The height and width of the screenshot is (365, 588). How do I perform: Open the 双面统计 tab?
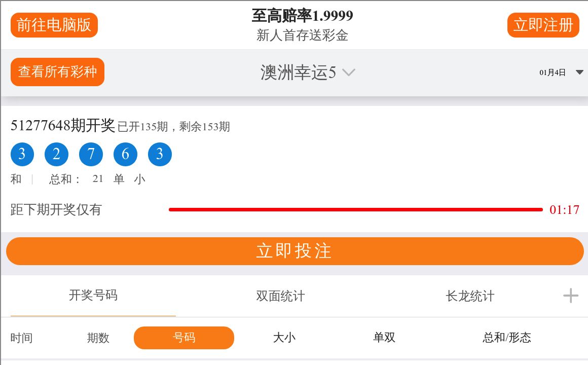pyautogui.click(x=280, y=296)
